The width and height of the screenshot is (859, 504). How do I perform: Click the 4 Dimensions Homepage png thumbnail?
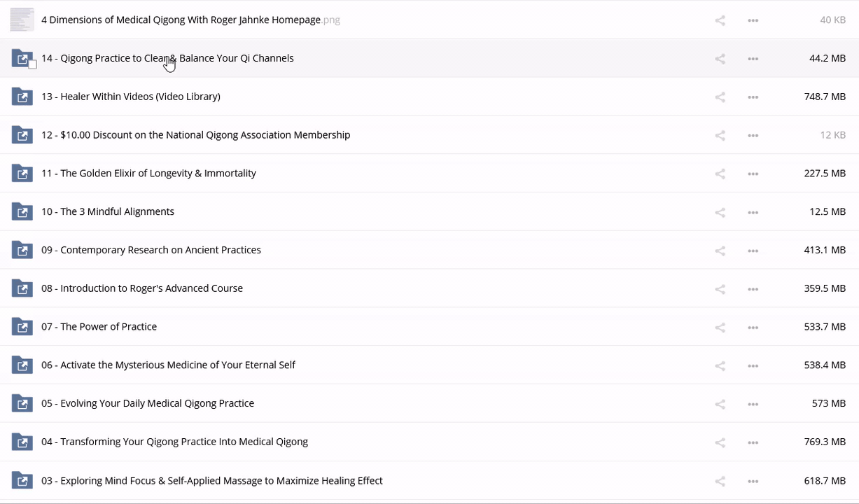pyautogui.click(x=22, y=20)
